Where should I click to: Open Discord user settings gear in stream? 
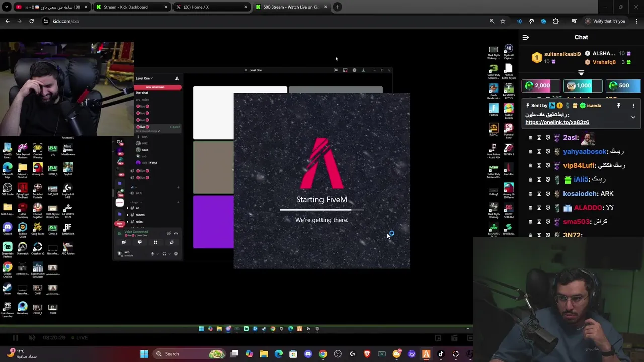[x=176, y=254]
